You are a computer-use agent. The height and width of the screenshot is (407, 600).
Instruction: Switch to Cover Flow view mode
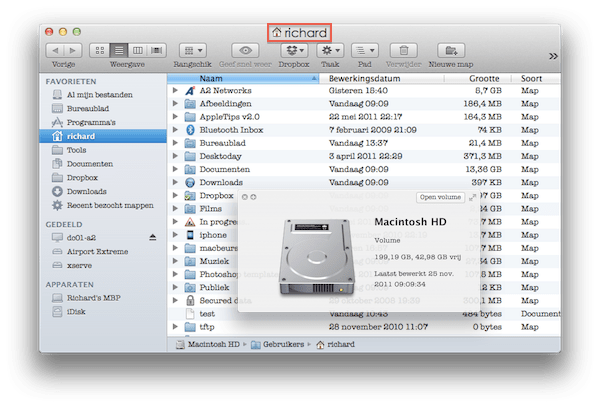coord(157,50)
